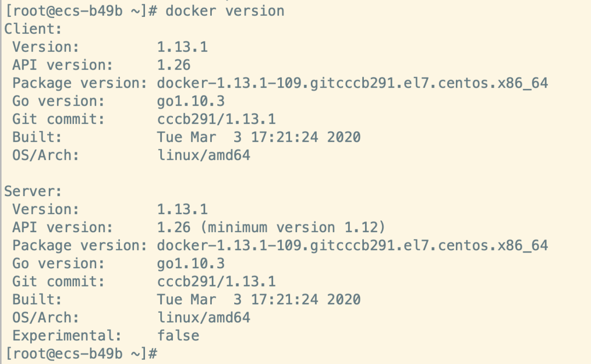Select the Client Version value 1.13.1

pos(182,47)
